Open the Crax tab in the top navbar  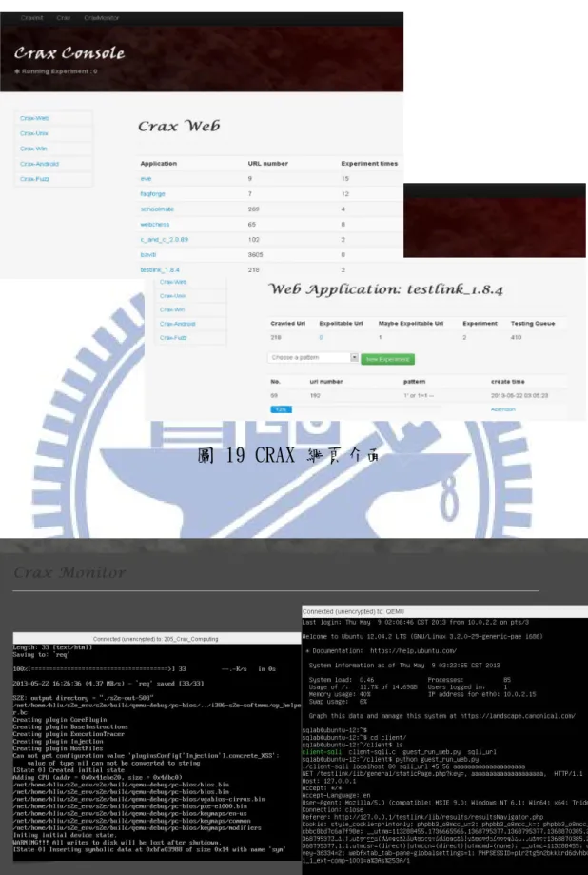(x=64, y=18)
